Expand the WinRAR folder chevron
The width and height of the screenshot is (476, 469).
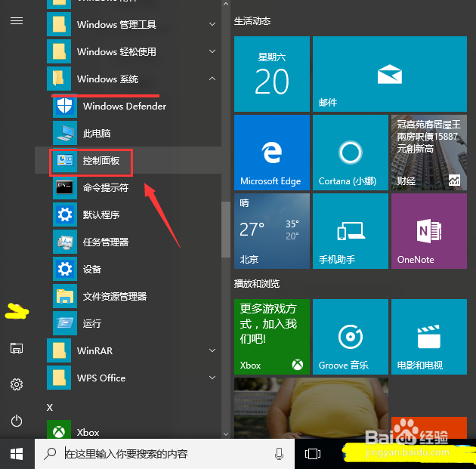point(212,350)
